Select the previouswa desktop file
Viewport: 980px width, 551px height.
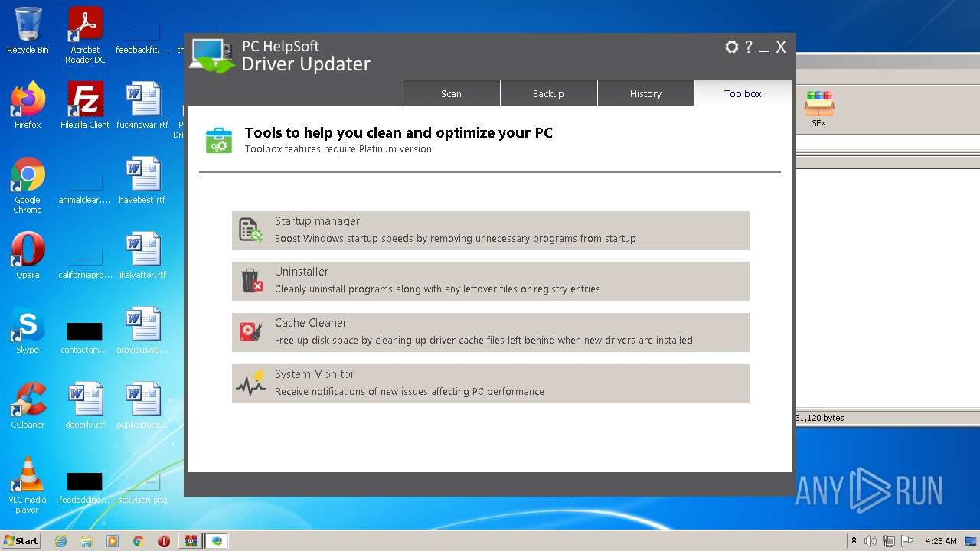(142, 331)
